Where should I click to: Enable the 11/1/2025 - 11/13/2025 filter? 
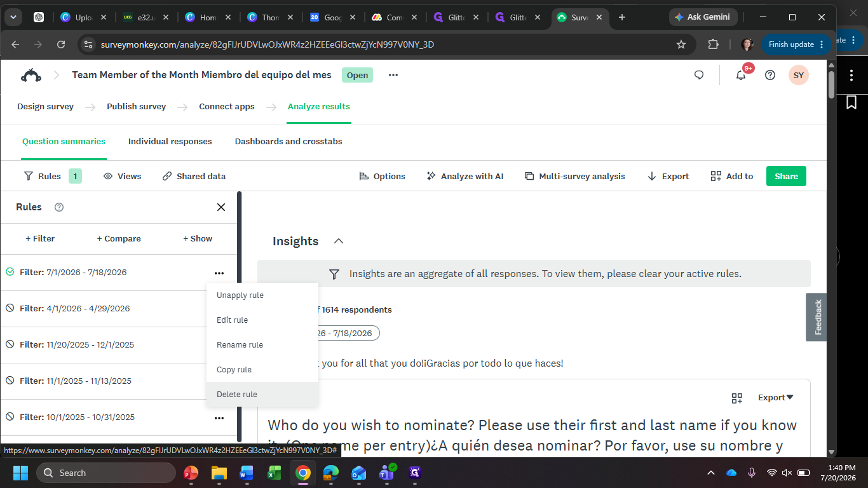click(10, 381)
